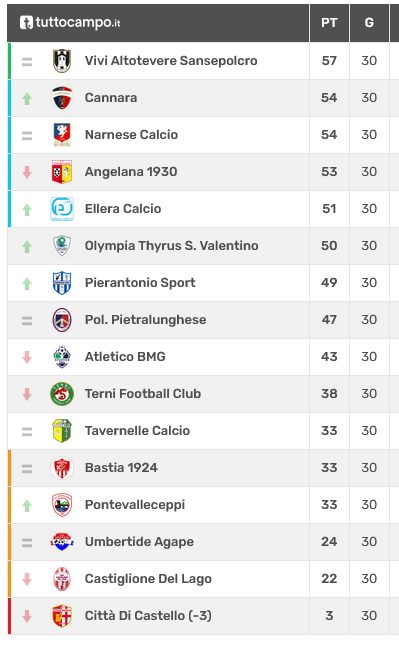Click the red down arrow beside Atletico BMG
The width and height of the screenshot is (399, 645).
27,357
